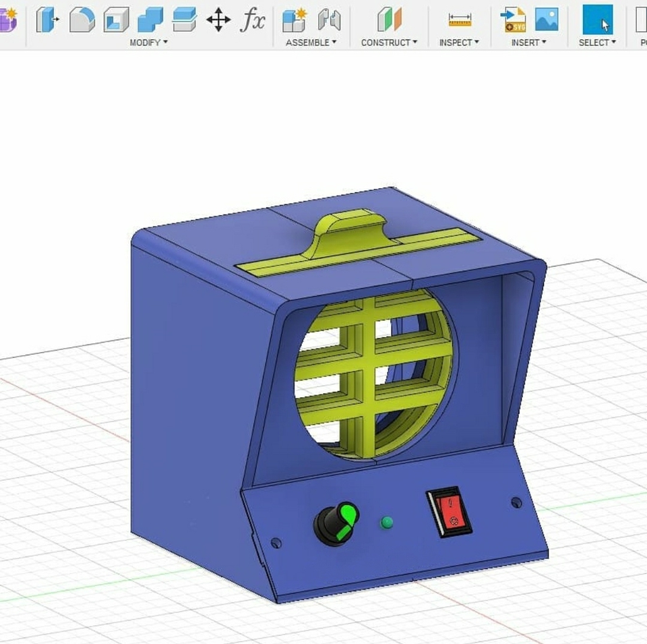
Task: Click the small green LED on front panel
Action: pos(387,523)
